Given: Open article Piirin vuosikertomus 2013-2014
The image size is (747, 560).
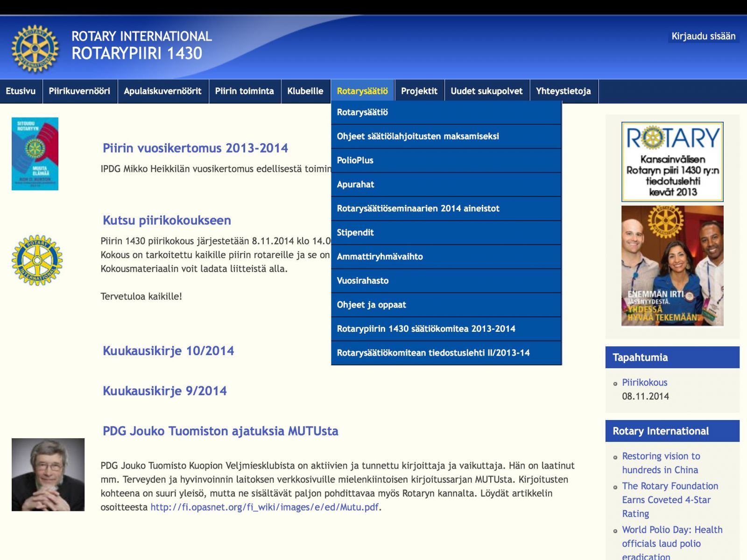Looking at the screenshot, I should pyautogui.click(x=195, y=148).
